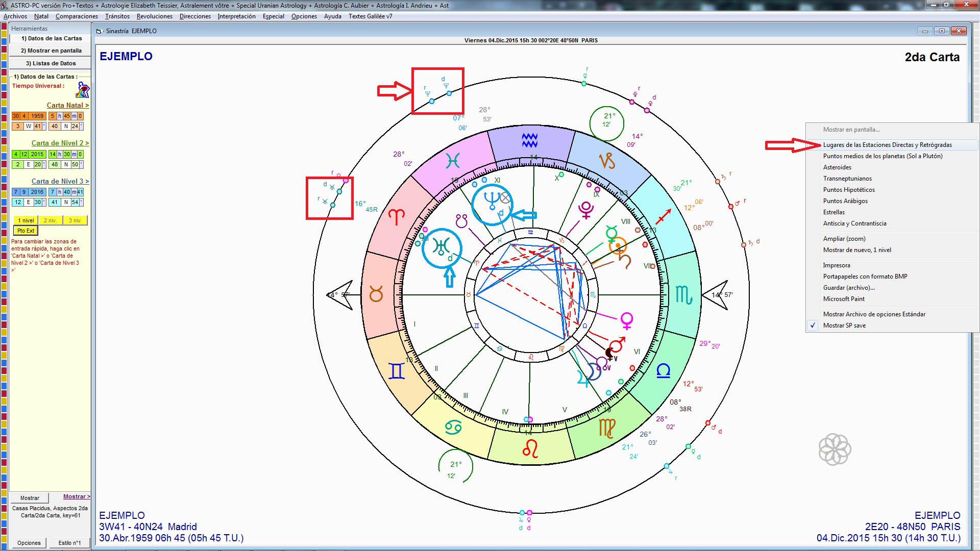The image size is (980, 551).
Task: Select 'Lugares de las Estaciones Directas y Retrógradas'
Action: [x=887, y=145]
